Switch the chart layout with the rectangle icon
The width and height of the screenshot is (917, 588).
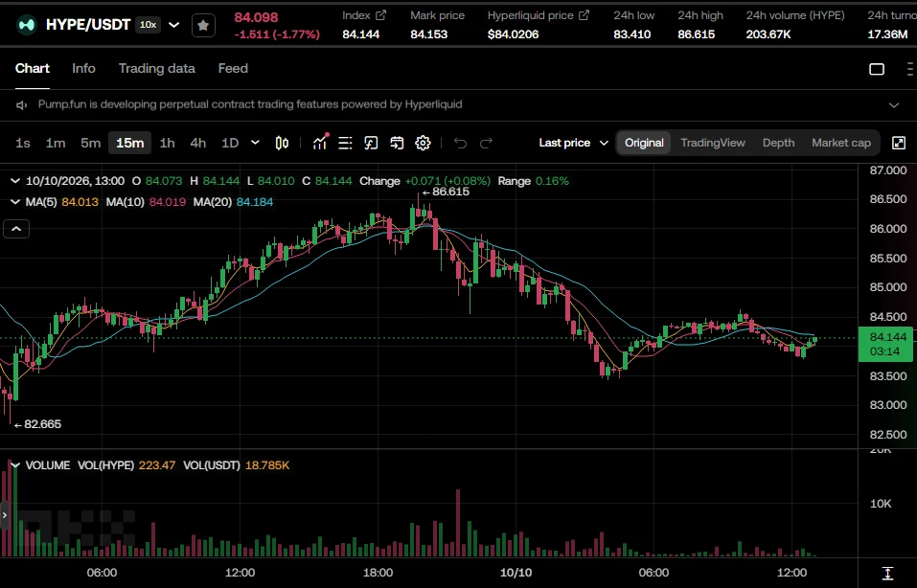(x=877, y=69)
